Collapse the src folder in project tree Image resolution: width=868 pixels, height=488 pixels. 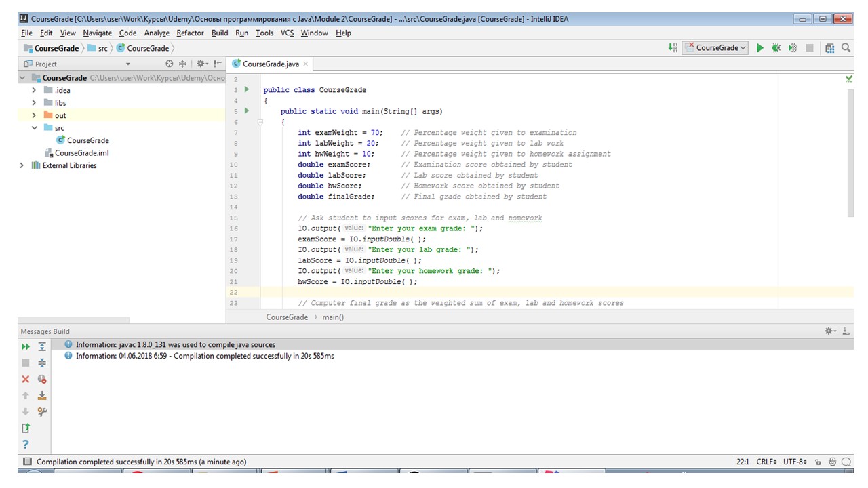(34, 128)
